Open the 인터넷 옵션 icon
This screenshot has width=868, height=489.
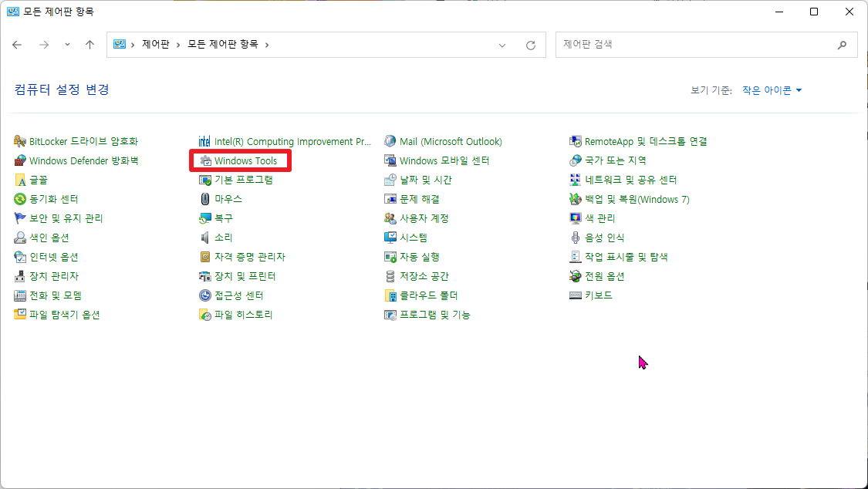click(20, 257)
